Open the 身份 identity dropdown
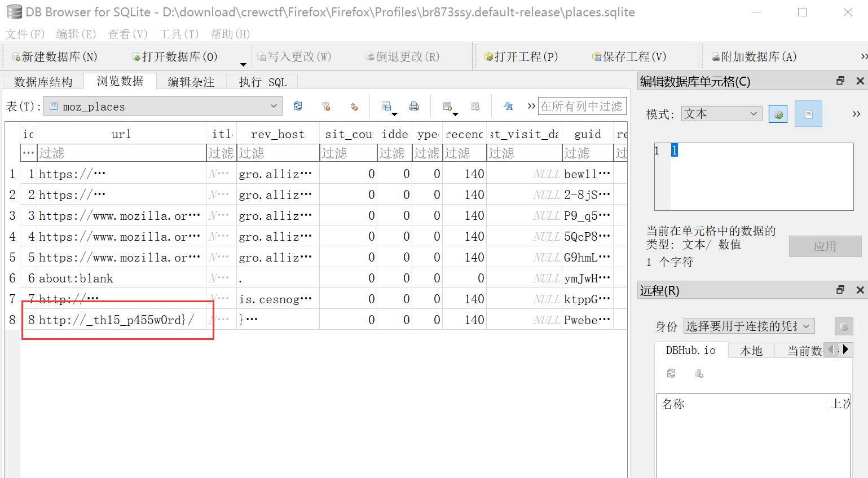 tap(749, 326)
